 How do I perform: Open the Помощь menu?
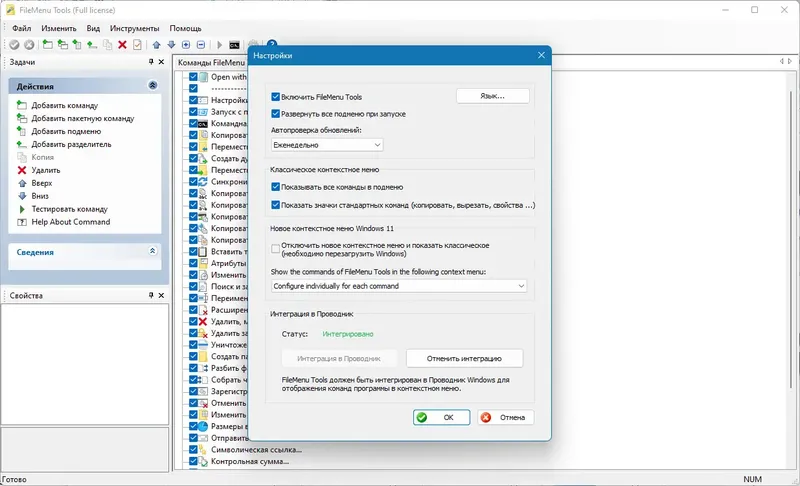[x=185, y=29]
